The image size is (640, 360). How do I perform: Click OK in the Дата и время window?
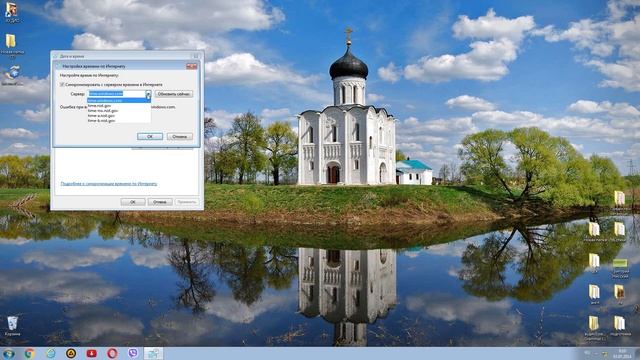(x=133, y=202)
